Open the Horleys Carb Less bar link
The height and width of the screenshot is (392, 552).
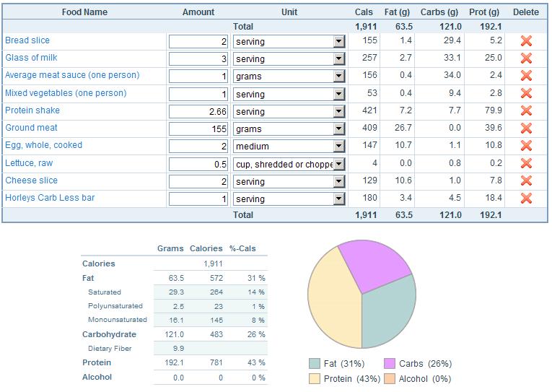coord(50,198)
